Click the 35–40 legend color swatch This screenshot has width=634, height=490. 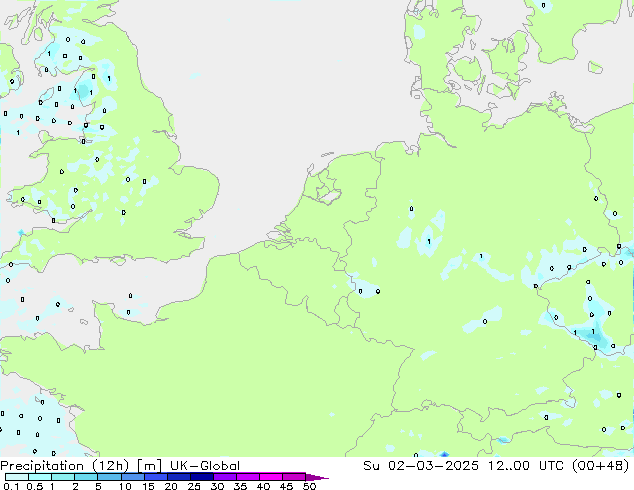(247, 477)
